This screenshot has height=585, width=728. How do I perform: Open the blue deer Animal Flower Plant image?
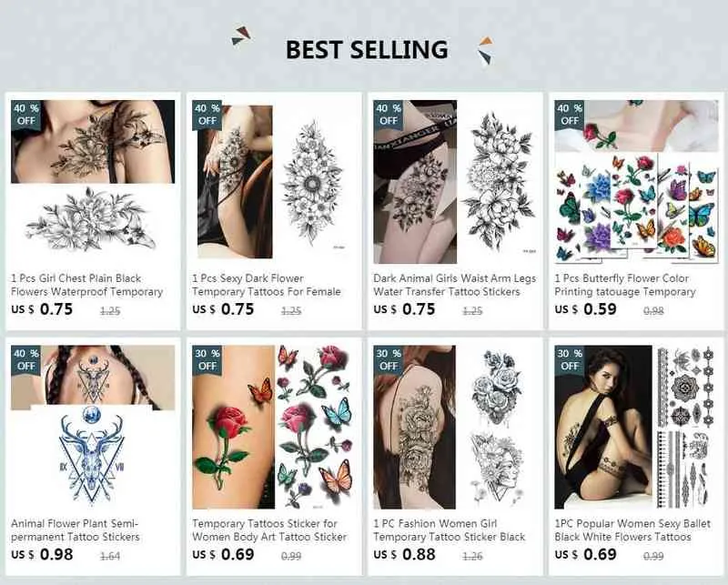pyautogui.click(x=93, y=427)
